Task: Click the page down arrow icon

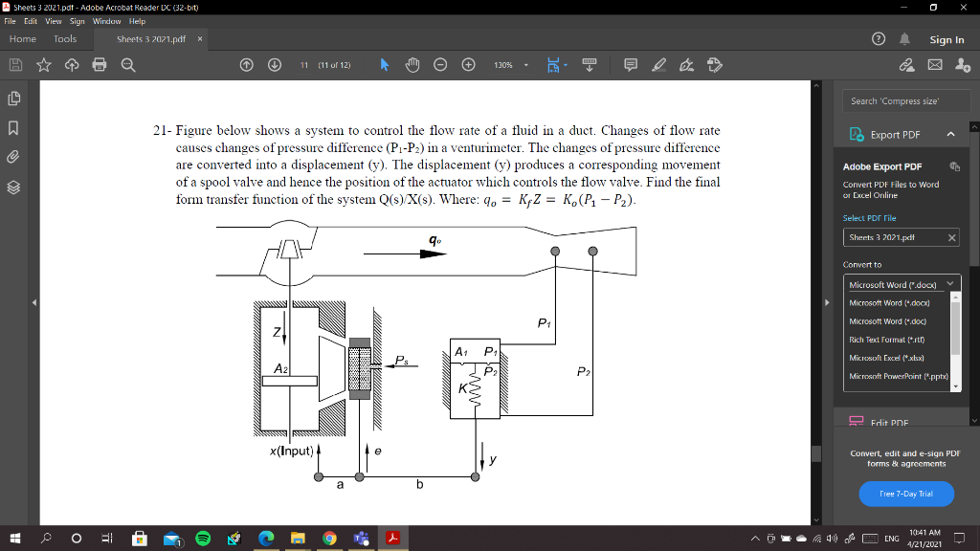Action: [275, 65]
